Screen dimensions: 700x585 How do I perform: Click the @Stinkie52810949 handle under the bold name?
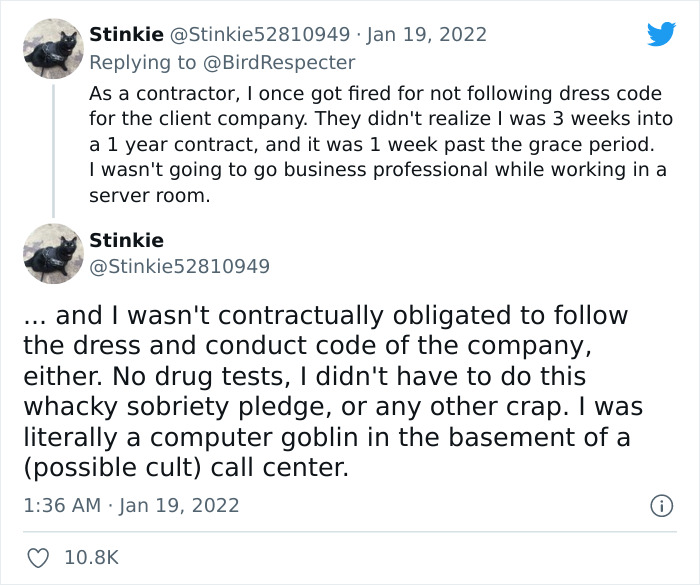(179, 267)
